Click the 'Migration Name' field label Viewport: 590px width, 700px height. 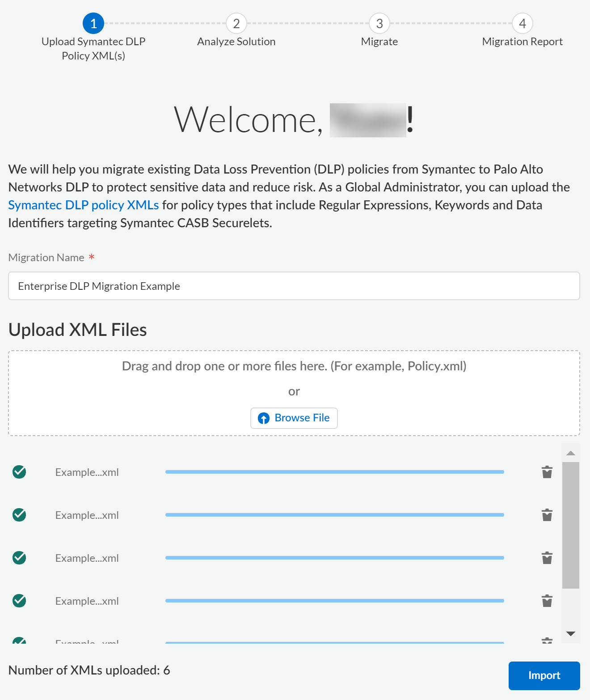click(x=46, y=258)
